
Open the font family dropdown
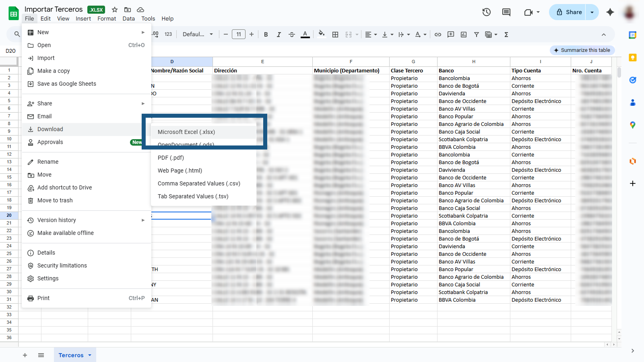[x=198, y=35]
